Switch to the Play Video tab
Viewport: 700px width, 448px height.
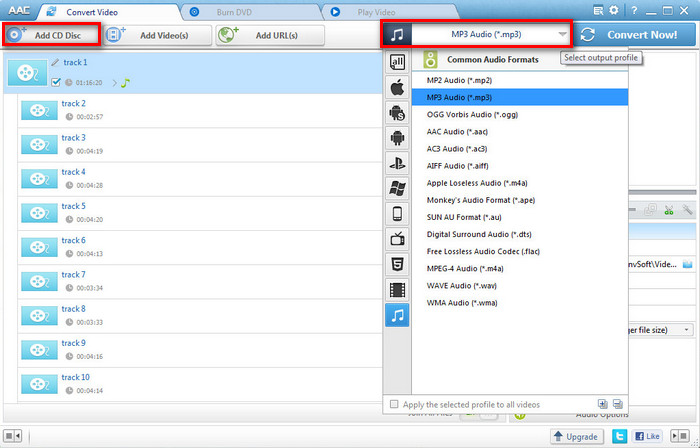(x=376, y=12)
